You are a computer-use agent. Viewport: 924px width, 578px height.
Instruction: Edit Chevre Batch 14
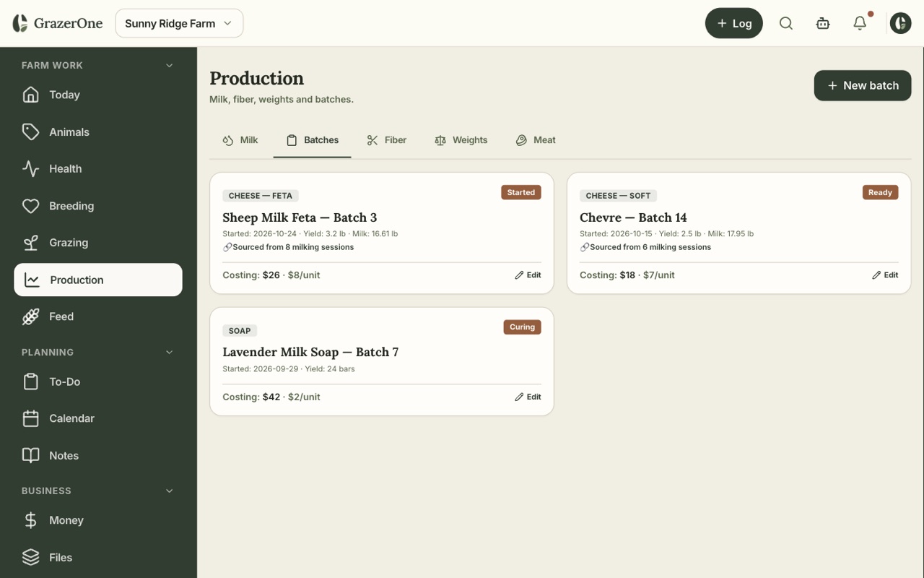(885, 275)
